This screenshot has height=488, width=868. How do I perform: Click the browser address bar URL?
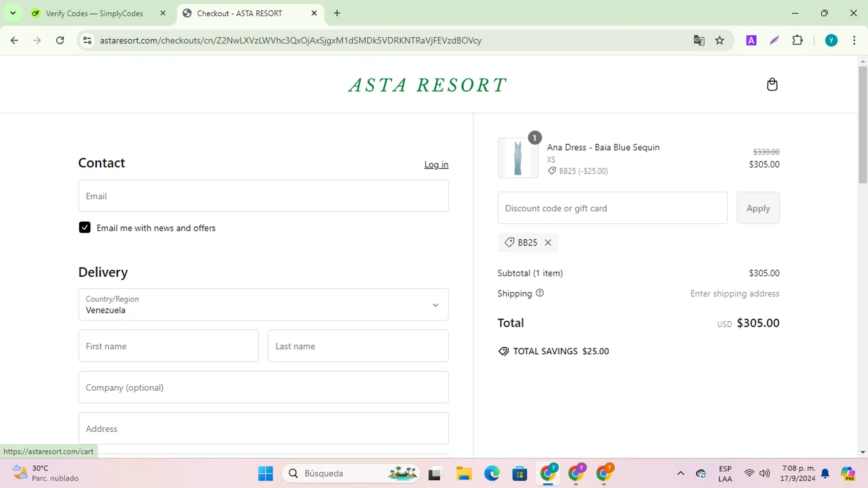click(x=290, y=41)
